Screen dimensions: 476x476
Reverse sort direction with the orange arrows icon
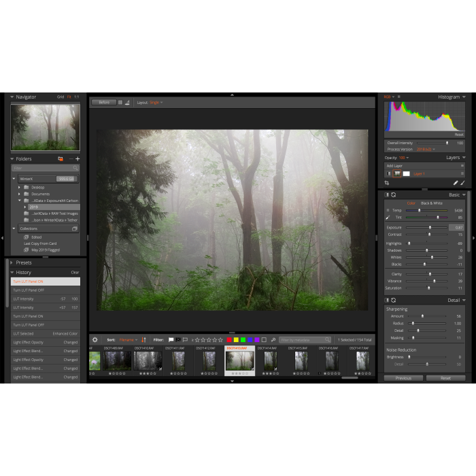tap(143, 340)
